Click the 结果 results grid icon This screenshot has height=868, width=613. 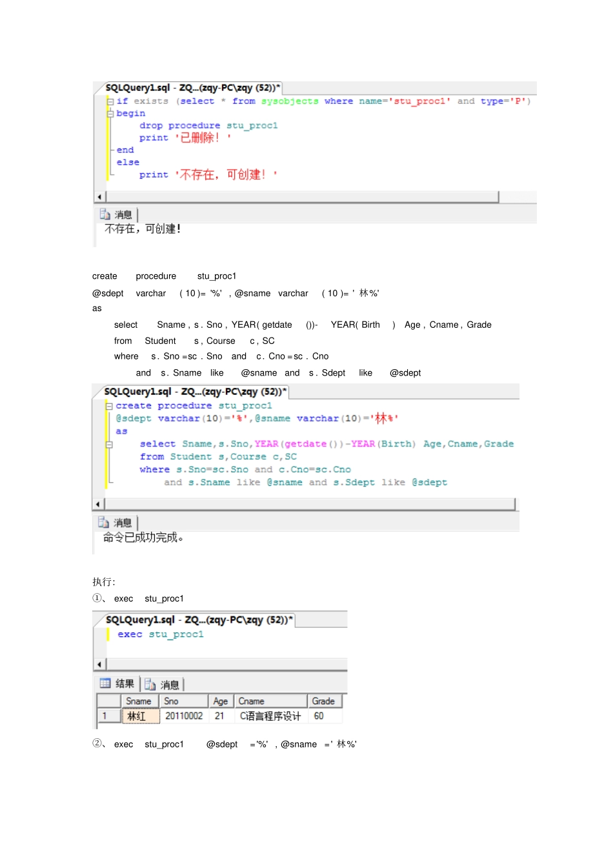click(x=105, y=683)
